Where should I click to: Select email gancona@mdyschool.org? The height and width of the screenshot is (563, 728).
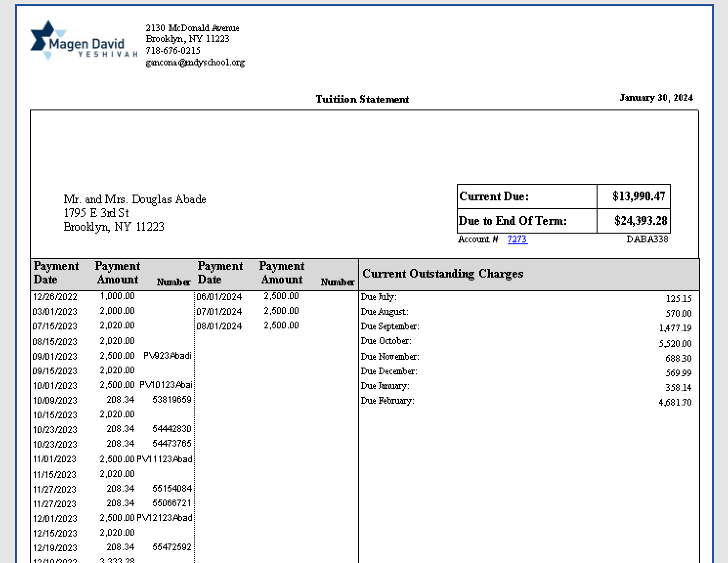[195, 63]
